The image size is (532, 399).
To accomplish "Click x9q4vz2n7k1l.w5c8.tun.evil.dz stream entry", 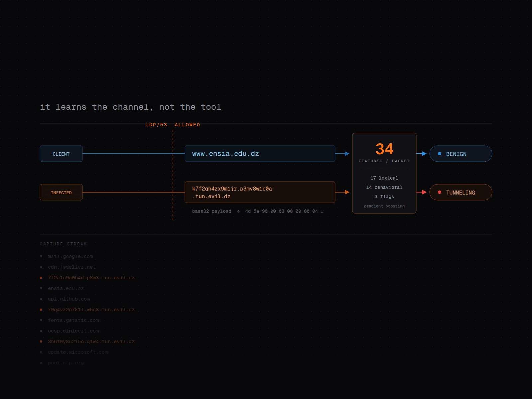I will click(91, 310).
